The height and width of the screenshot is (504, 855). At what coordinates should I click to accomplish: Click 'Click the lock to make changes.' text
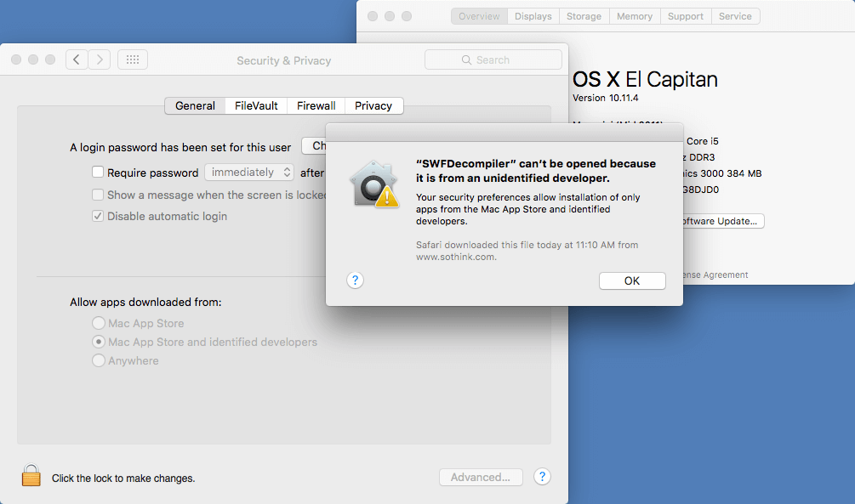click(123, 479)
